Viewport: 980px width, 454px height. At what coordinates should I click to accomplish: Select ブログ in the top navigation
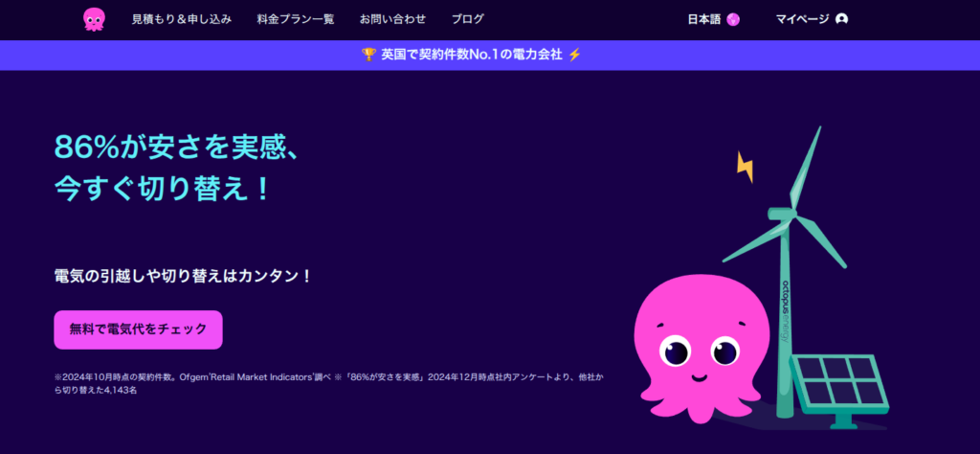click(467, 19)
